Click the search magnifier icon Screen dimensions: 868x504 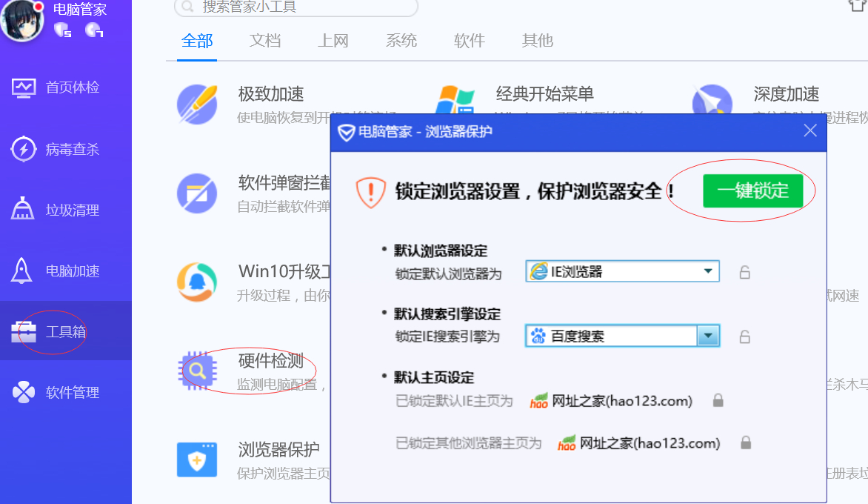pyautogui.click(x=187, y=7)
